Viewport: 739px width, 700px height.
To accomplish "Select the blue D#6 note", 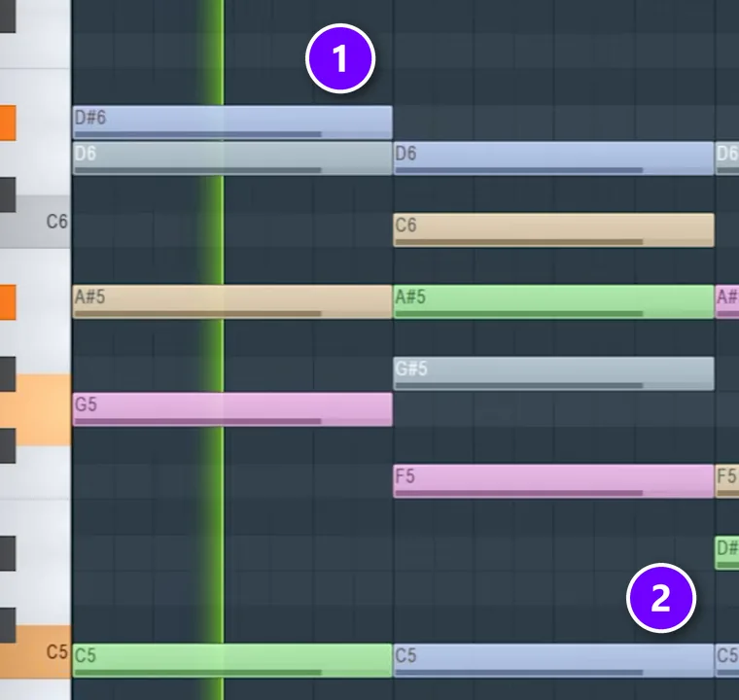I will pyautogui.click(x=231, y=122).
